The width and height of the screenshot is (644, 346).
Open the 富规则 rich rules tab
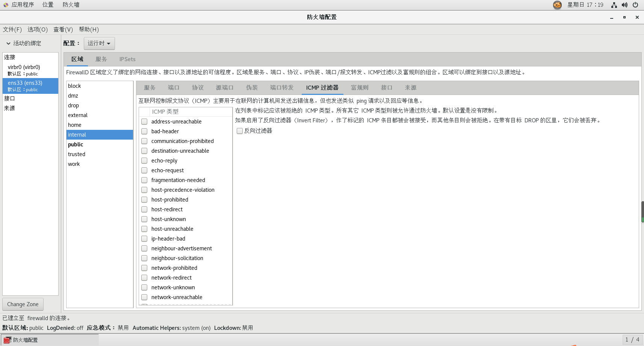[360, 88]
